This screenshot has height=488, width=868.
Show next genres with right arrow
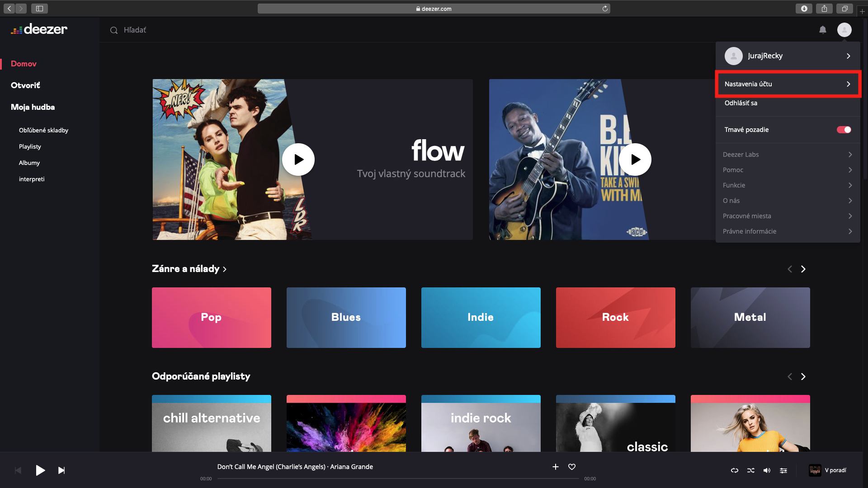[803, 269]
